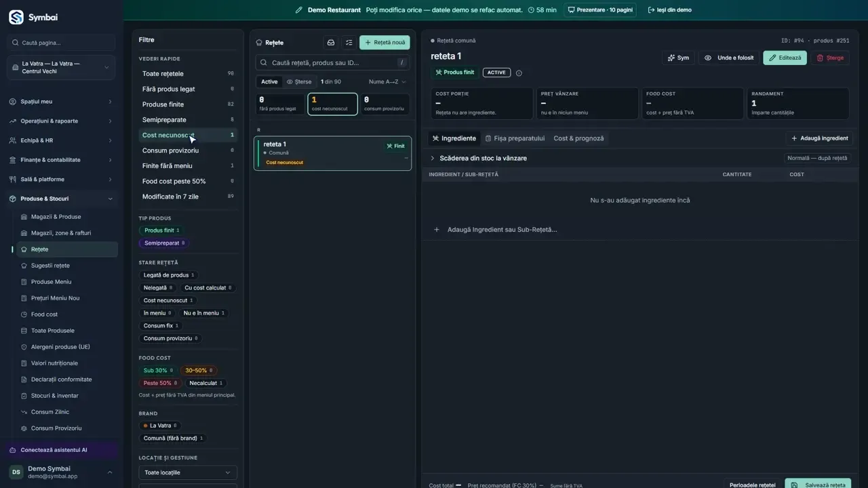Image resolution: width=868 pixels, height=488 pixels.
Task: Show deleted recipes with Șterse toggle
Action: [299, 82]
